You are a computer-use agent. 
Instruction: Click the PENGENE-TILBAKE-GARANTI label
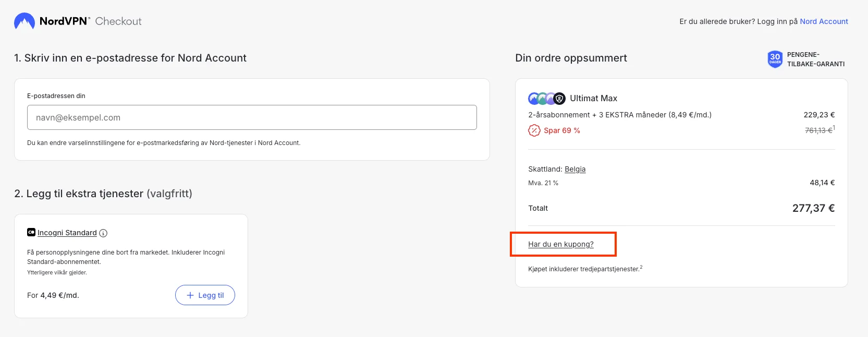[x=816, y=59]
